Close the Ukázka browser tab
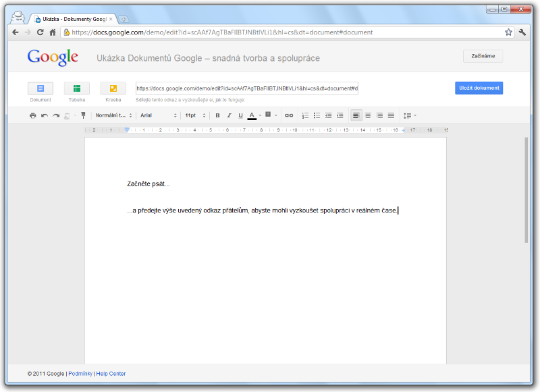Screen dimensions: 540x392 pos(111,20)
